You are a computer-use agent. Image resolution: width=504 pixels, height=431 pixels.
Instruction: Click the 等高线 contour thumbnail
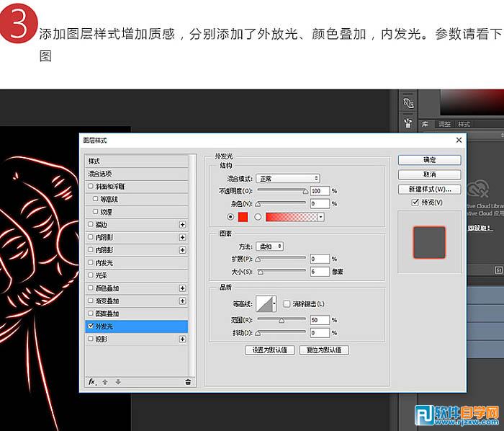pyautogui.click(x=264, y=303)
